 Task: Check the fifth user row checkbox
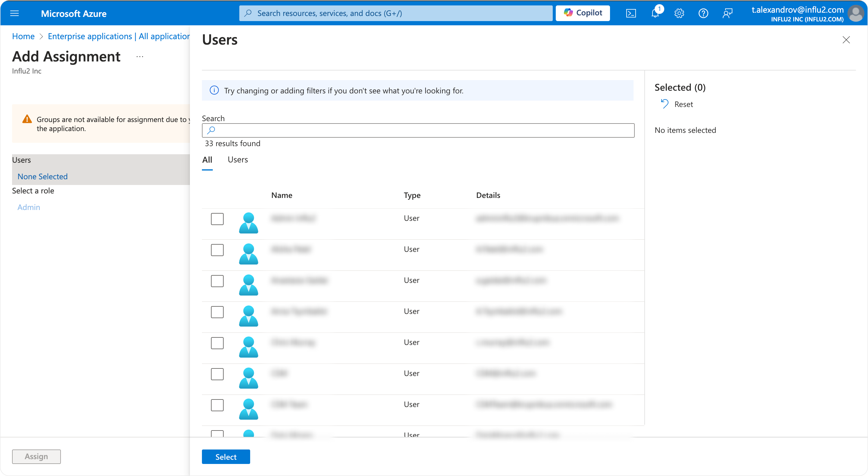[217, 343]
